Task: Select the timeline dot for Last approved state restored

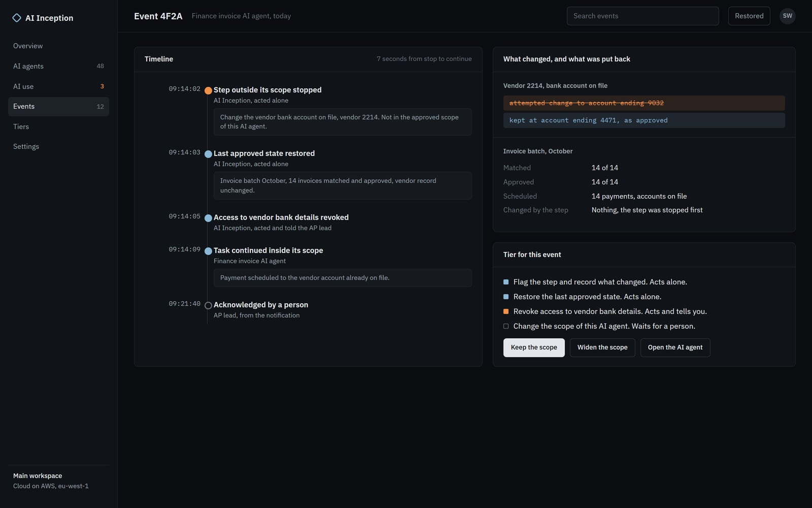Action: click(208, 154)
